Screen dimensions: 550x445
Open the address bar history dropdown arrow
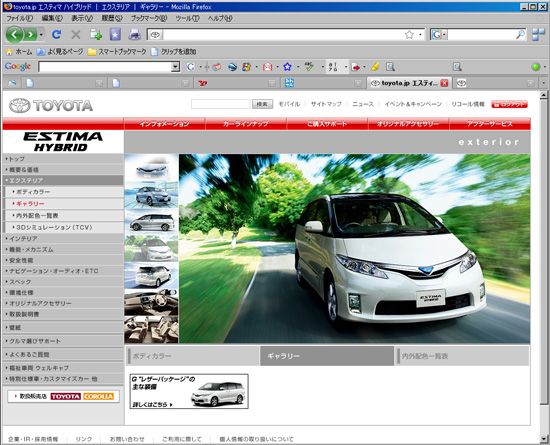420,34
